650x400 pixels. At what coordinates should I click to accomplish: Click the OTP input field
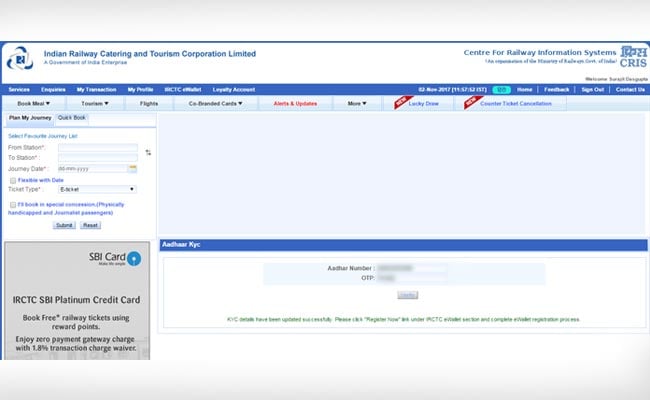point(411,278)
